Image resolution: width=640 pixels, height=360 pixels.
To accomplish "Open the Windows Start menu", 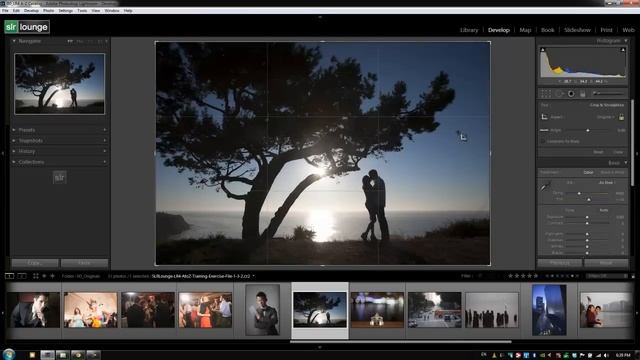I will click(9, 354).
